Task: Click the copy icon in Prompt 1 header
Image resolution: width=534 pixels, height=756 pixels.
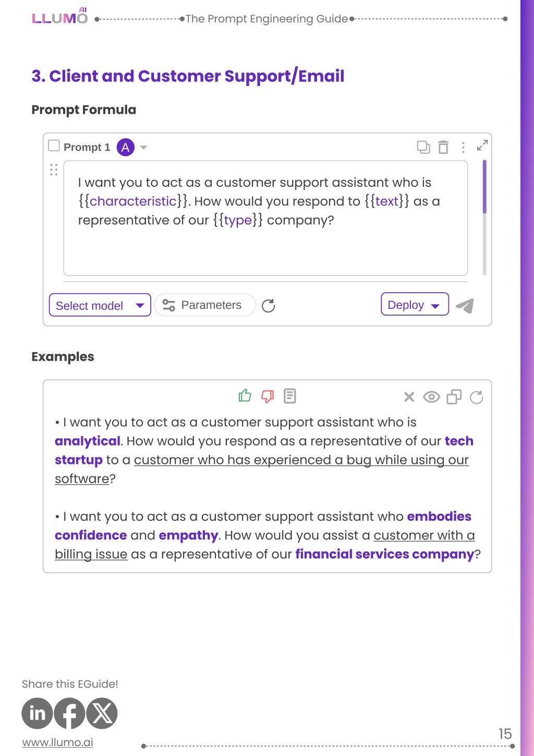Action: point(423,147)
